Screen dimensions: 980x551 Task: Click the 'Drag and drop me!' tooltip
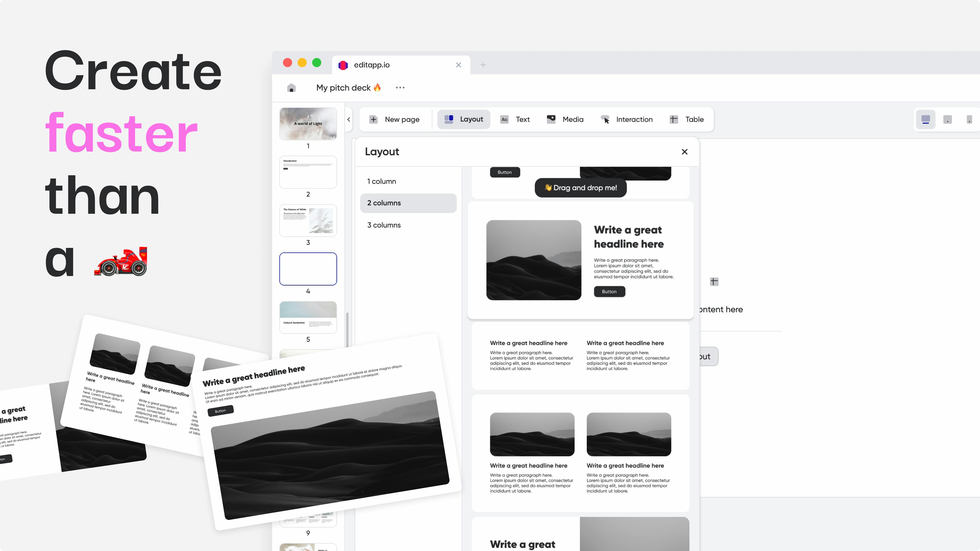pyautogui.click(x=581, y=188)
